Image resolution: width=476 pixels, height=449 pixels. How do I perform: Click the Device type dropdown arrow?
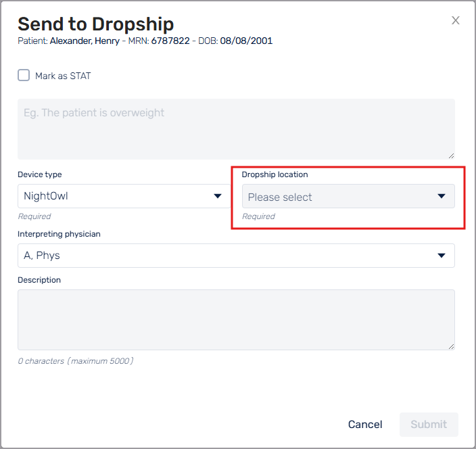pos(218,196)
